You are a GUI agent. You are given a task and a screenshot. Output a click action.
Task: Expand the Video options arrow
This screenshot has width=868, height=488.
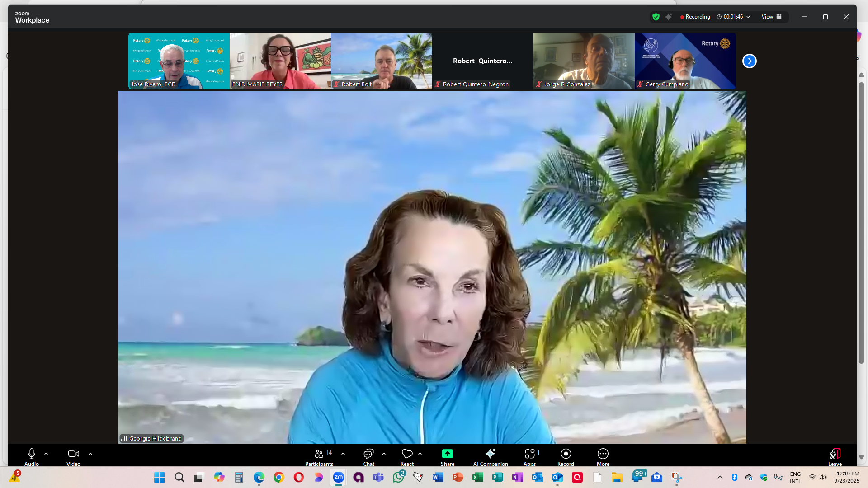[x=90, y=454]
